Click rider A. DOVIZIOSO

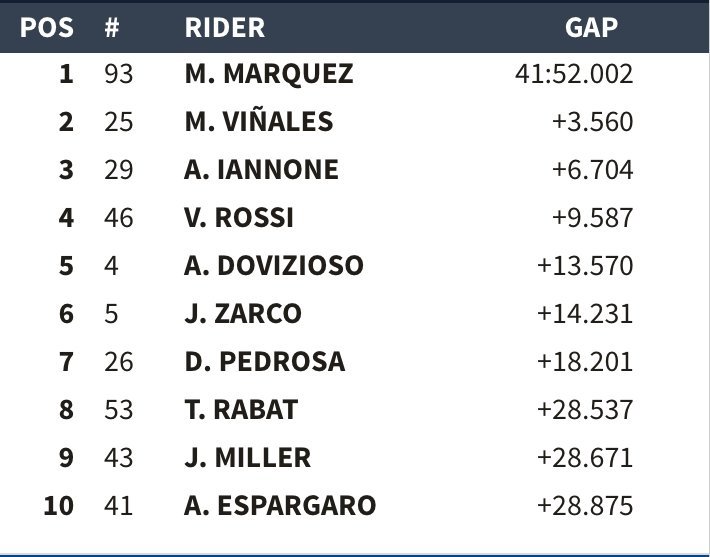[x=274, y=266]
